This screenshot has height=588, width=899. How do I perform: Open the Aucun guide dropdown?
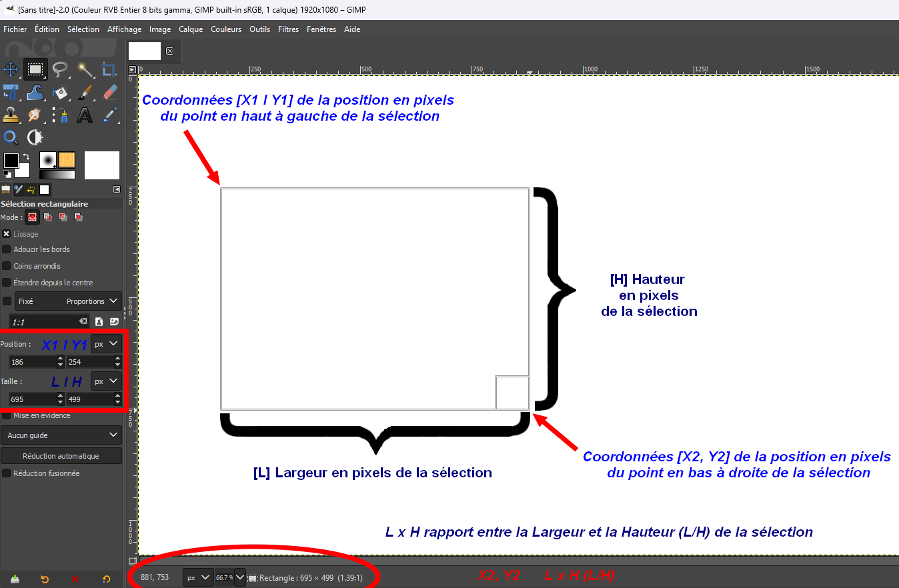coord(61,435)
